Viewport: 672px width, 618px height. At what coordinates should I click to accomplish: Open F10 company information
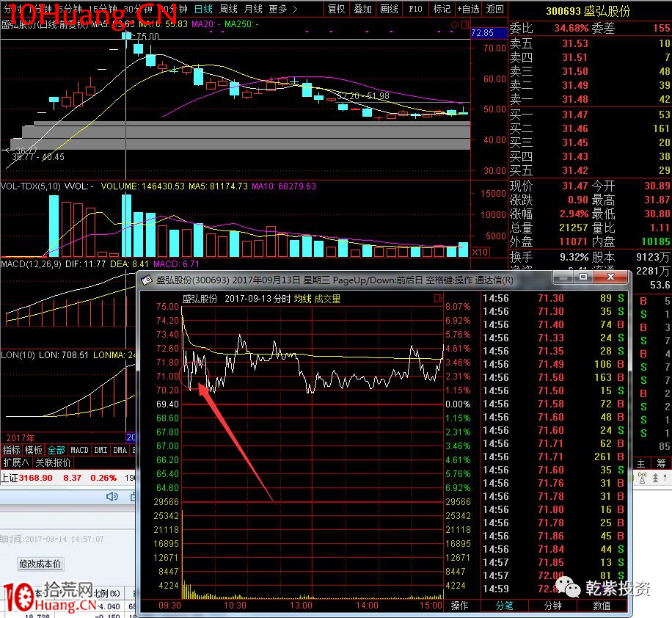(x=415, y=9)
